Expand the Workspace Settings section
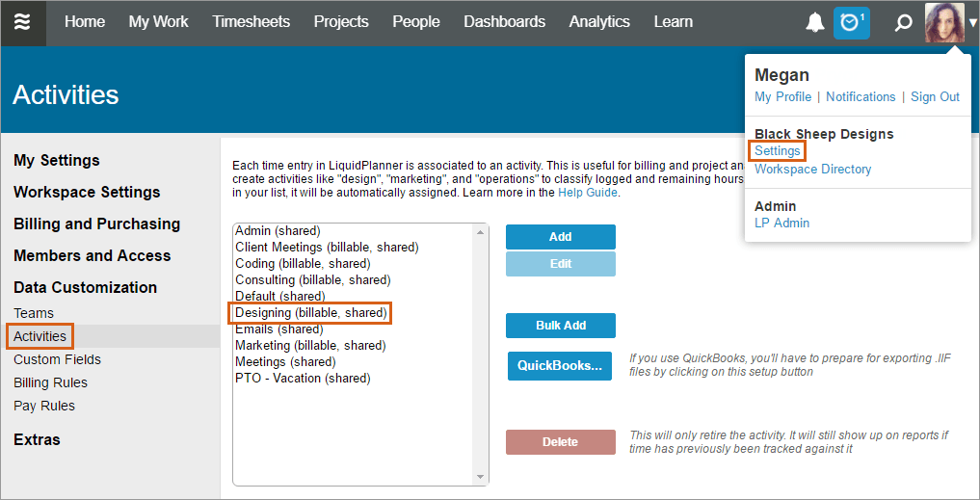The image size is (980, 500). pos(87,193)
